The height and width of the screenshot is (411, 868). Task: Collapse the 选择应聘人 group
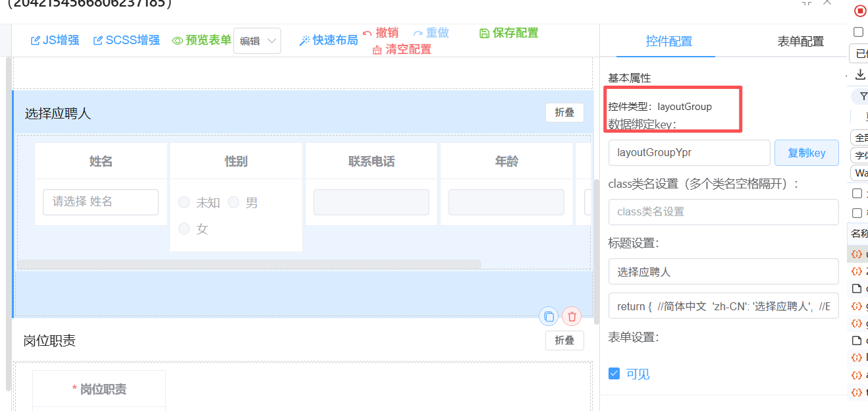tap(564, 113)
